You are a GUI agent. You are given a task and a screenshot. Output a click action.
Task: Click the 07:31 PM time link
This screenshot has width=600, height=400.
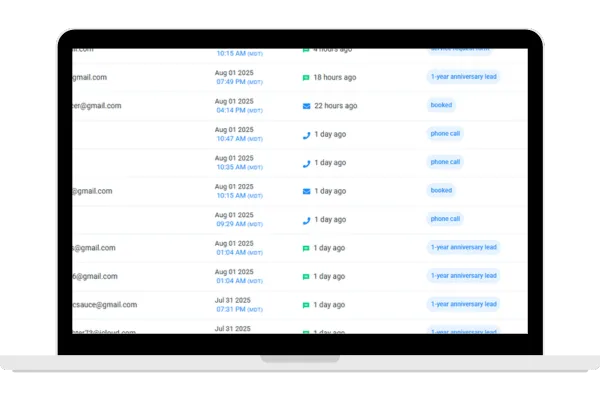point(240,309)
